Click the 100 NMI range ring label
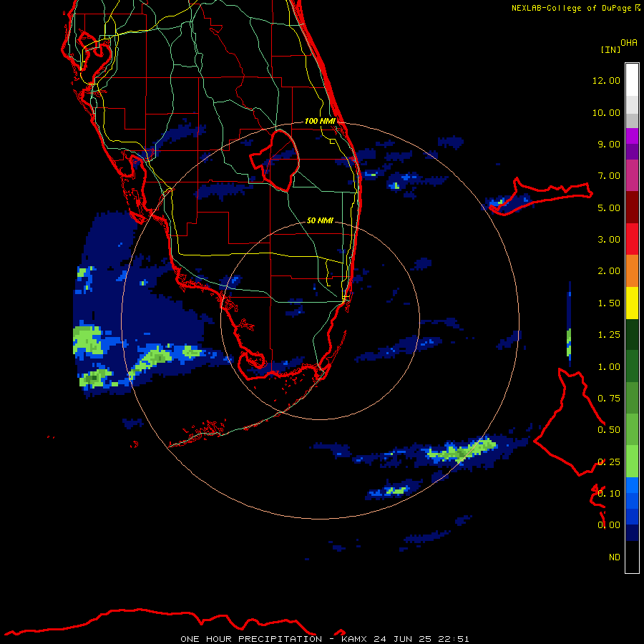This screenshot has width=644, height=644. 320,121
